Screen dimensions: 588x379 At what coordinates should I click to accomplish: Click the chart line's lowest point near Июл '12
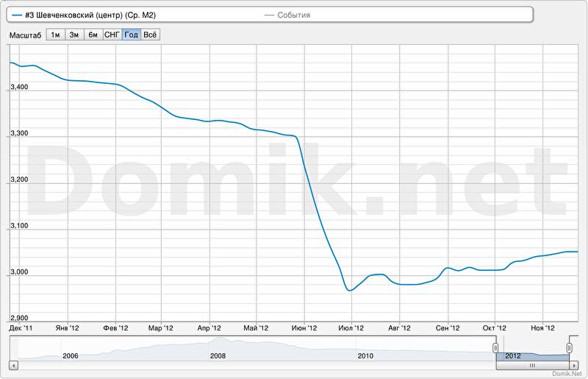(x=348, y=291)
